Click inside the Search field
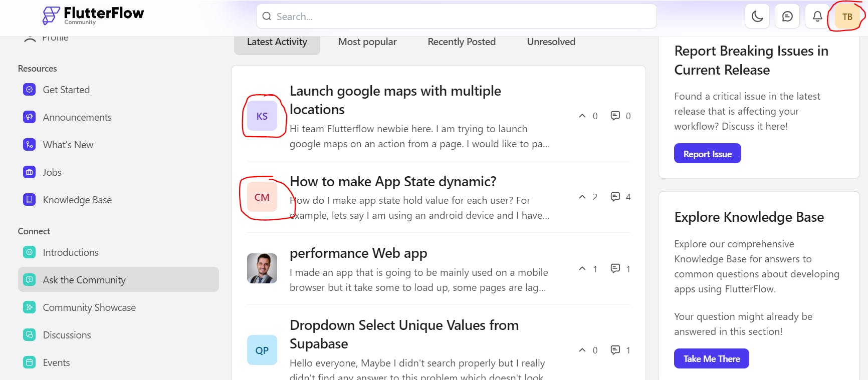The image size is (868, 380). [x=456, y=17]
